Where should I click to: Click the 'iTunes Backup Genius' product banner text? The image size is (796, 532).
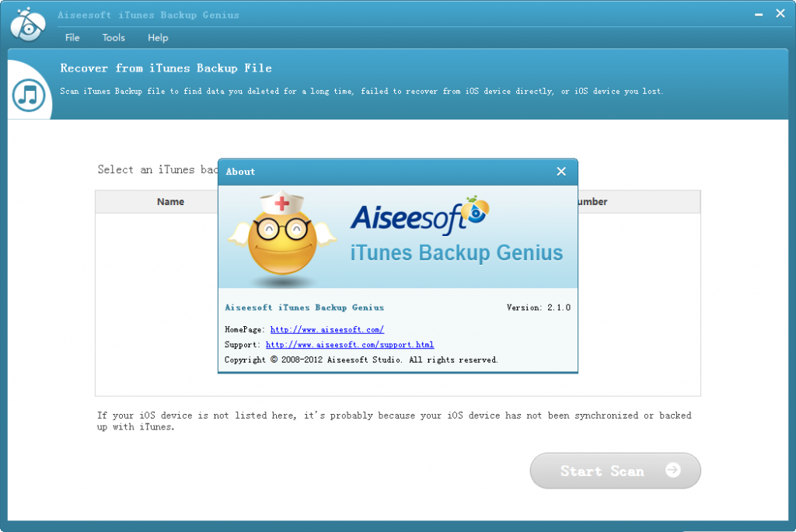456,252
